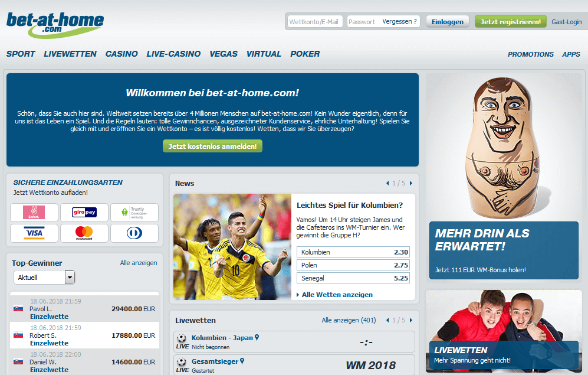Open the PROMOTIONS page
Image resolution: width=588 pixels, height=375 pixels.
point(531,54)
